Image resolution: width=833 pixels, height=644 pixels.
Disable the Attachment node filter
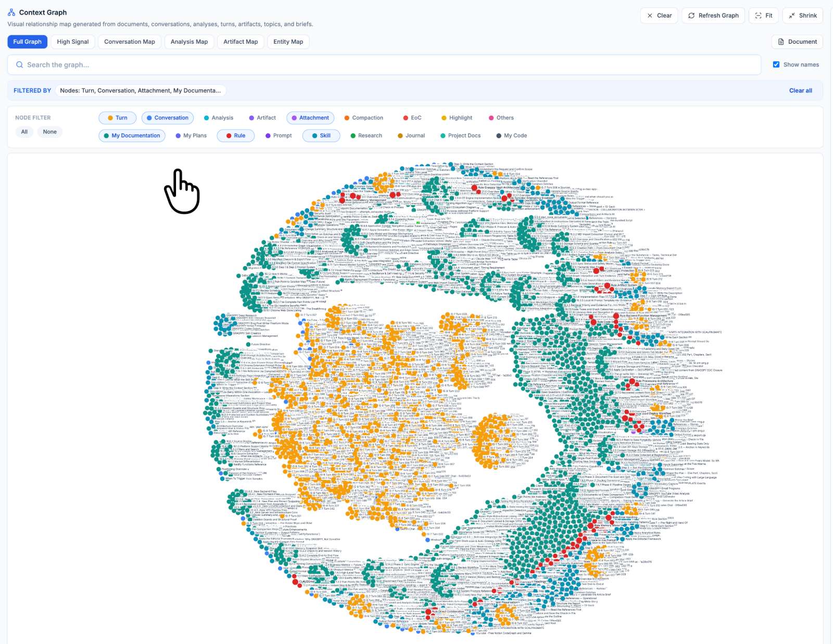[310, 118]
